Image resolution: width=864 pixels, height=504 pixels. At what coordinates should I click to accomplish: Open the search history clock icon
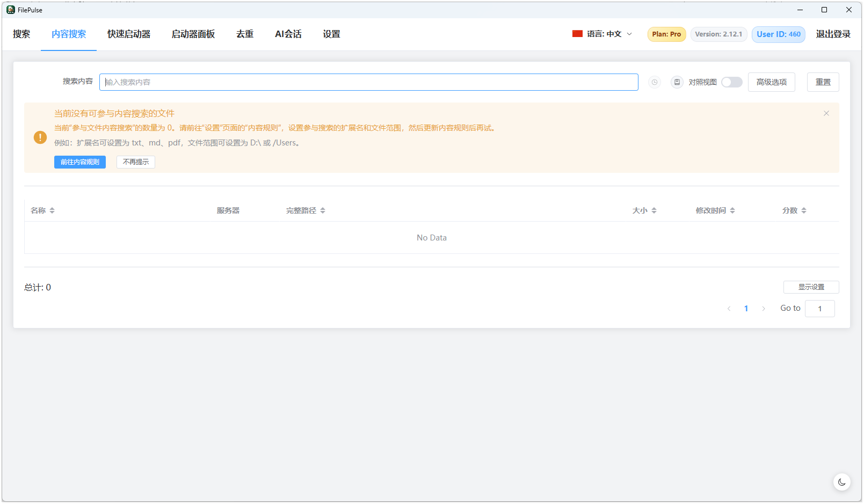pyautogui.click(x=654, y=82)
